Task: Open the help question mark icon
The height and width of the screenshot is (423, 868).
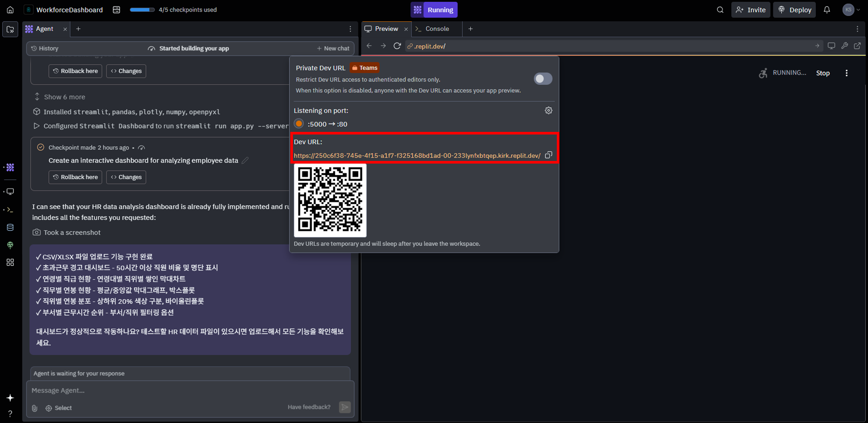Action: tap(10, 414)
